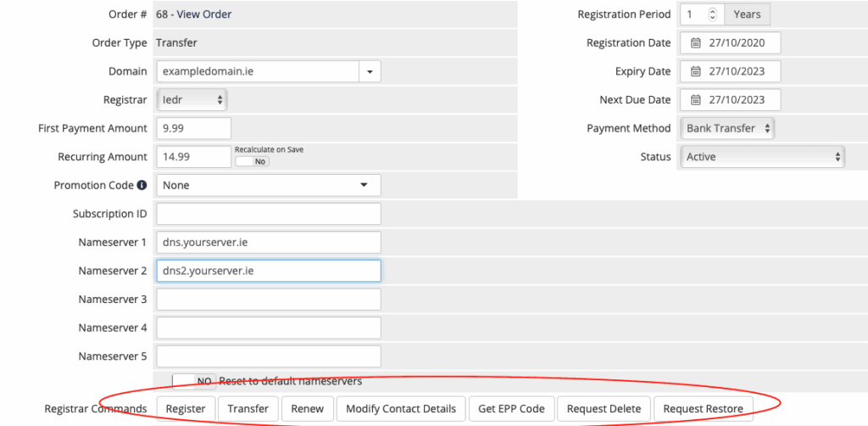868x426 pixels.
Task: Toggle Recalculate on Save switch
Action: pos(252,161)
